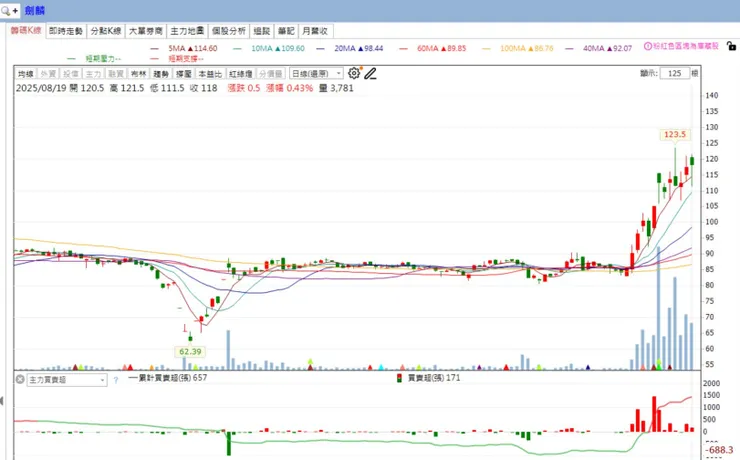The image size is (740, 460).
Task: Click the 62.39 low price label
Action: [190, 352]
